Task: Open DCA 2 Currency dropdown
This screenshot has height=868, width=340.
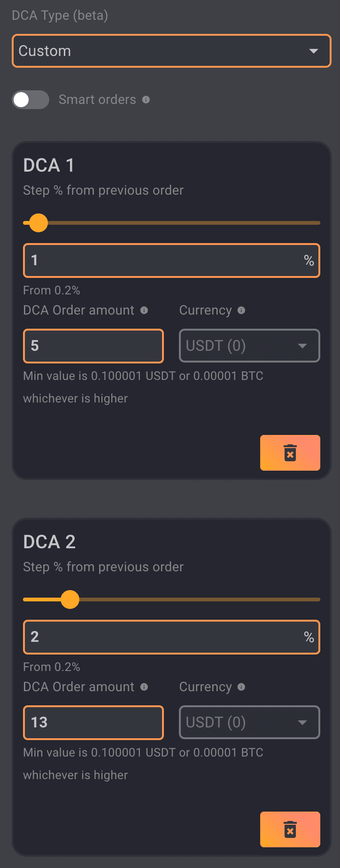Action: coord(249,723)
